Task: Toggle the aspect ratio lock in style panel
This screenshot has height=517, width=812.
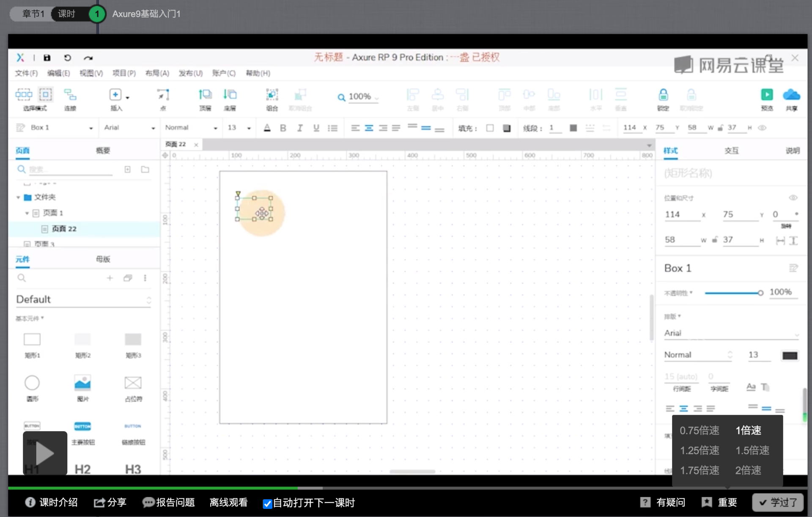Action: pos(715,240)
